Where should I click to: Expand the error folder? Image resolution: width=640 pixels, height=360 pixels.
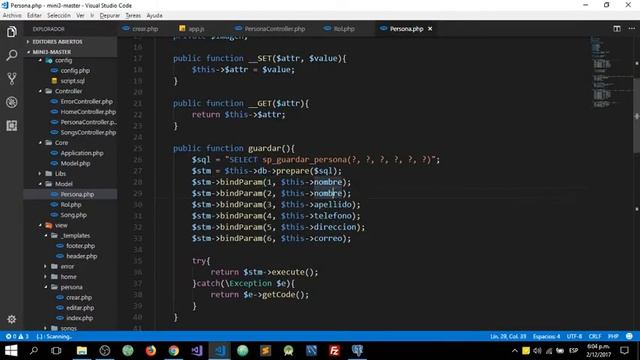click(67, 267)
